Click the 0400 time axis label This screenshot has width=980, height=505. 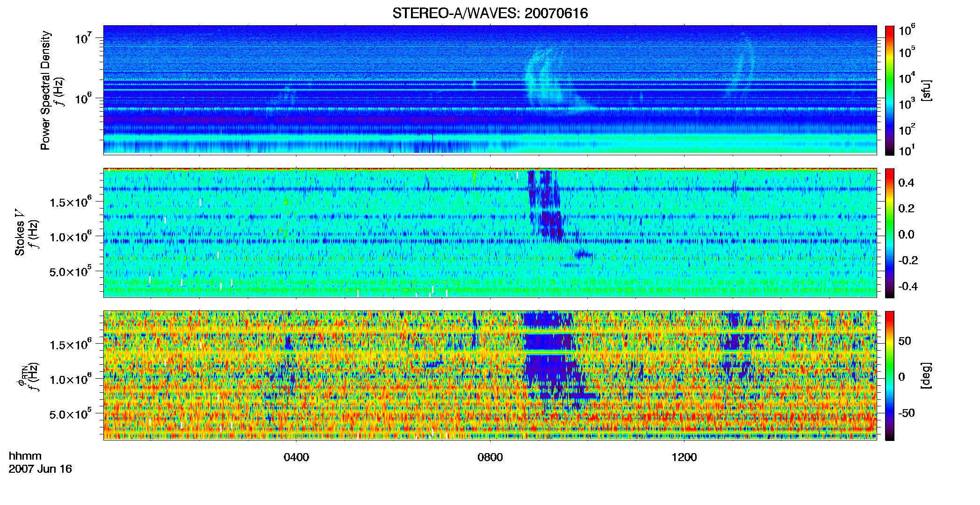296,457
